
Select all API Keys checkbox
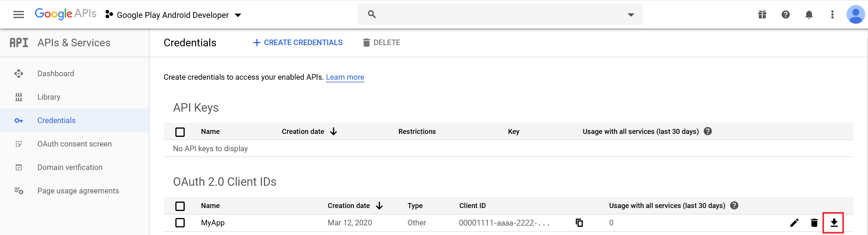180,132
